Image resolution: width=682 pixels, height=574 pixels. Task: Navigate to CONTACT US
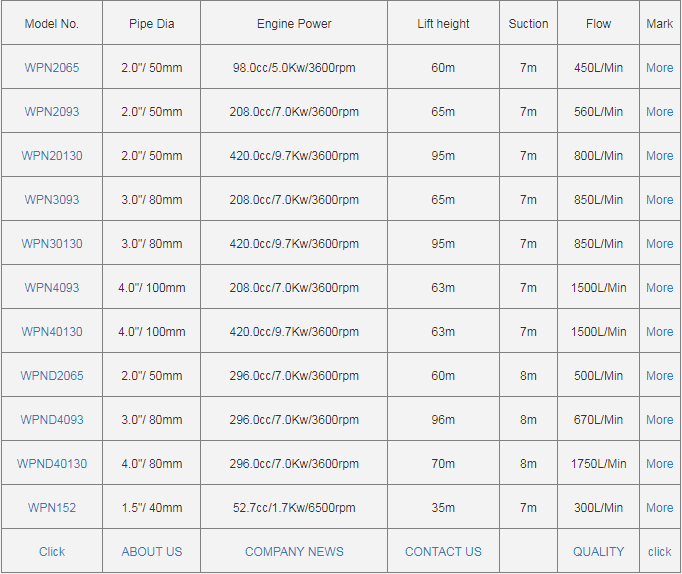coord(443,552)
